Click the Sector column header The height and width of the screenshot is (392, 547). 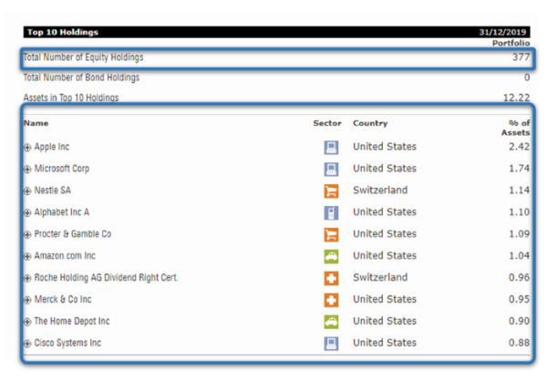click(x=327, y=123)
